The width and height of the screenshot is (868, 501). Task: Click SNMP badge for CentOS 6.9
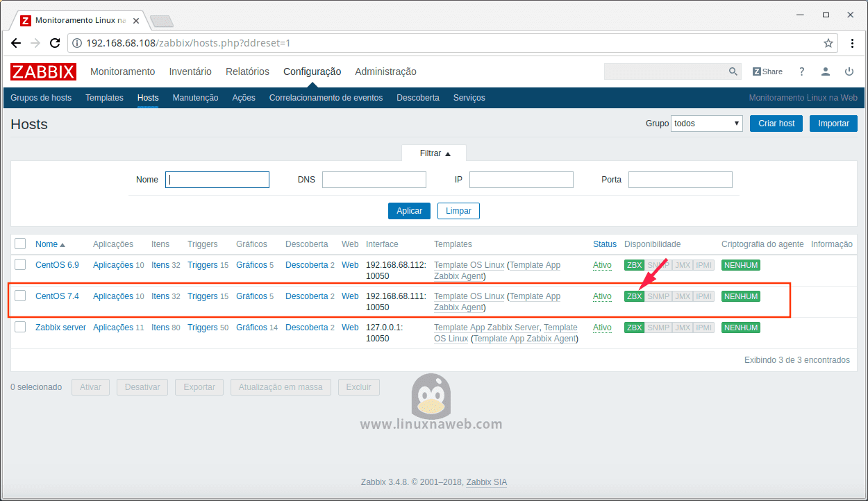[658, 265]
